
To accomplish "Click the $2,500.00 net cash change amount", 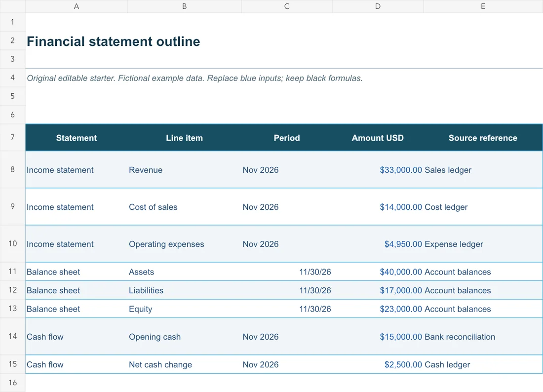I will pos(403,364).
